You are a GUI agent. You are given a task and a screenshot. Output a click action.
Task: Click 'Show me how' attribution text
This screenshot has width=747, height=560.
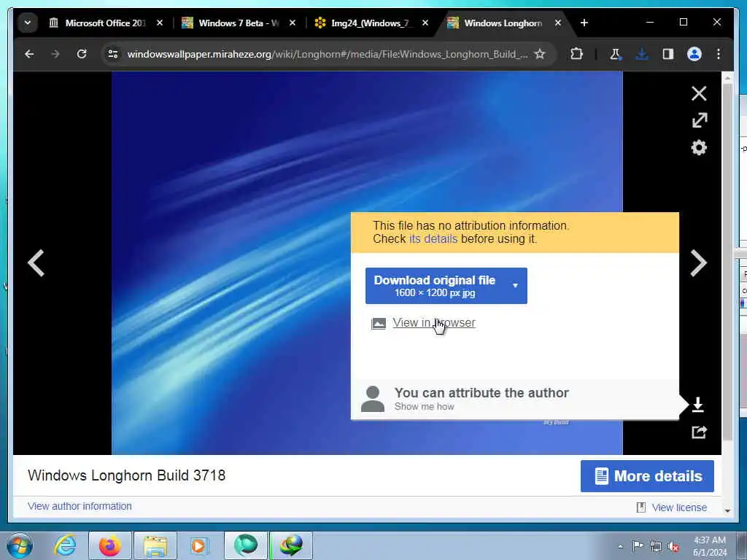point(424,407)
